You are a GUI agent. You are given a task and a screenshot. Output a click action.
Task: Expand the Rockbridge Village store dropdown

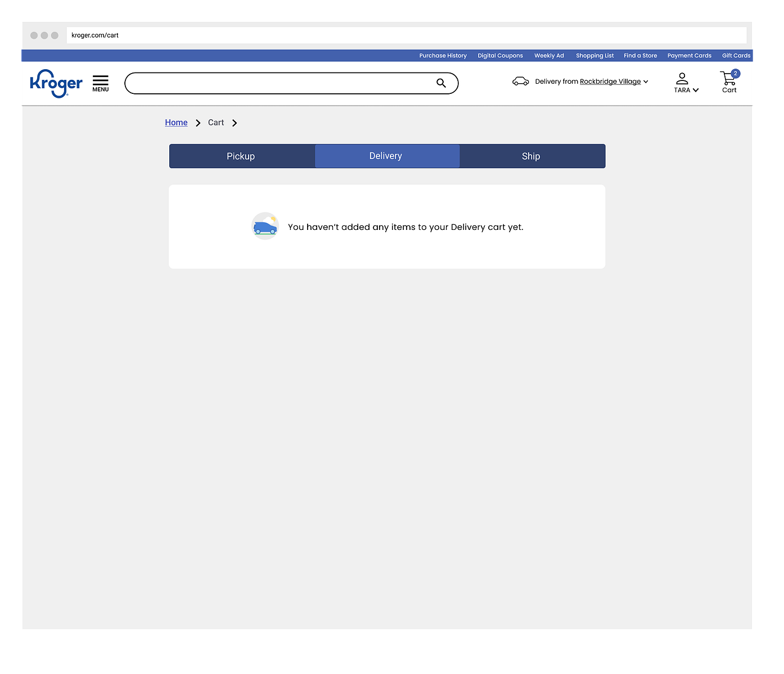[646, 82]
